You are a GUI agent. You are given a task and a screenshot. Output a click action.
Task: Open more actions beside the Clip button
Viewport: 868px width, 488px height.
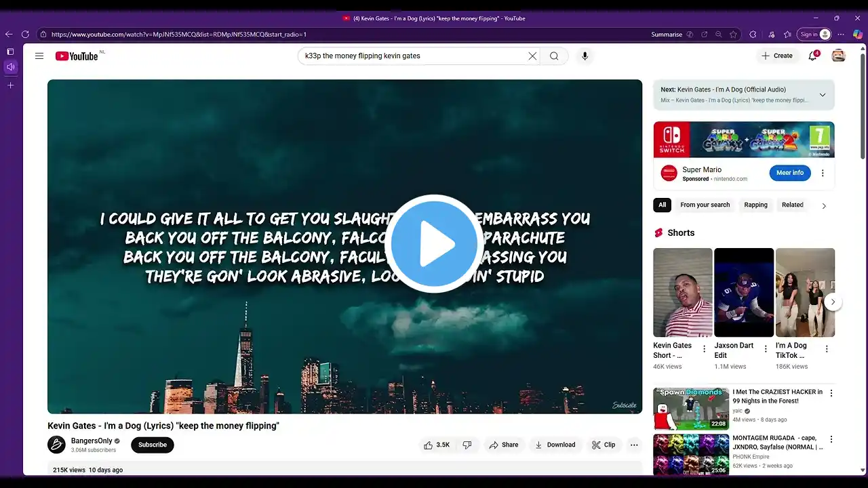coord(634,445)
